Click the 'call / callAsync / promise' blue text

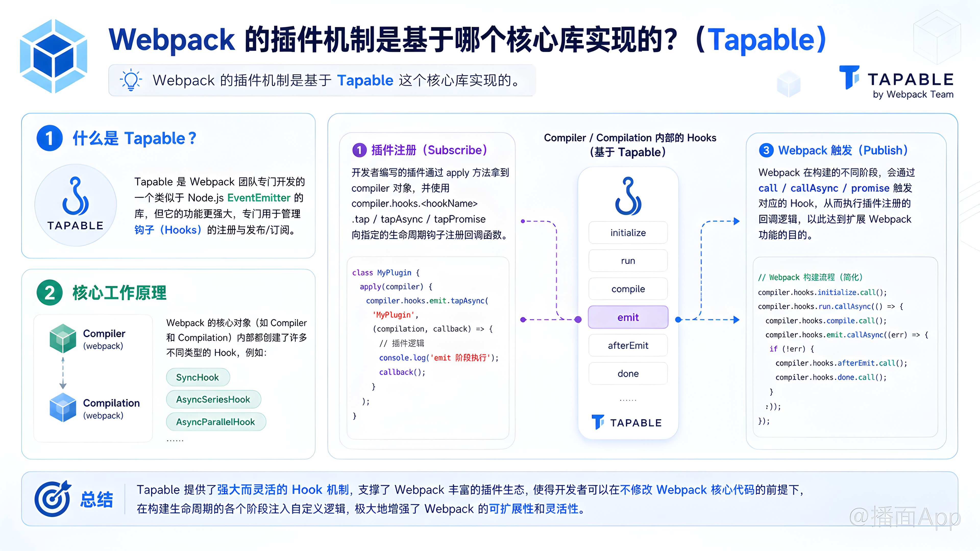click(824, 188)
